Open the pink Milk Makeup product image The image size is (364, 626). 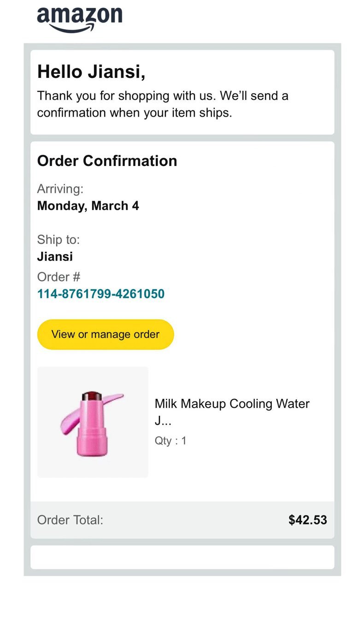click(93, 422)
